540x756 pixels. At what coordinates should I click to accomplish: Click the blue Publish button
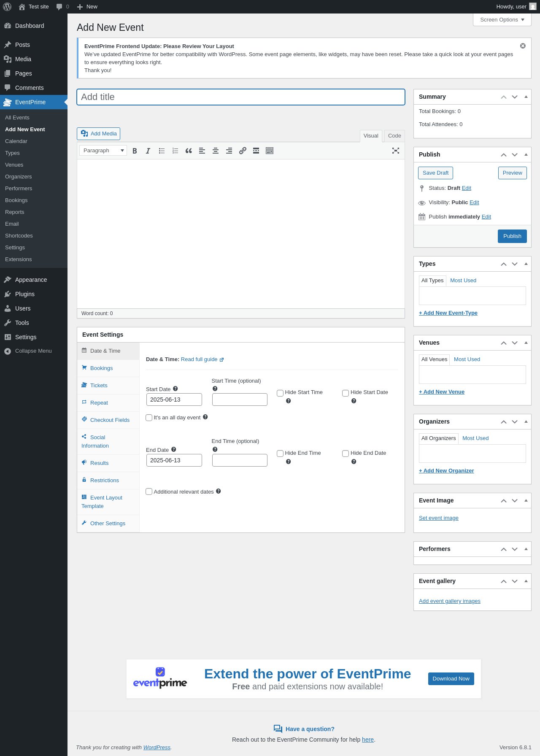click(x=512, y=236)
